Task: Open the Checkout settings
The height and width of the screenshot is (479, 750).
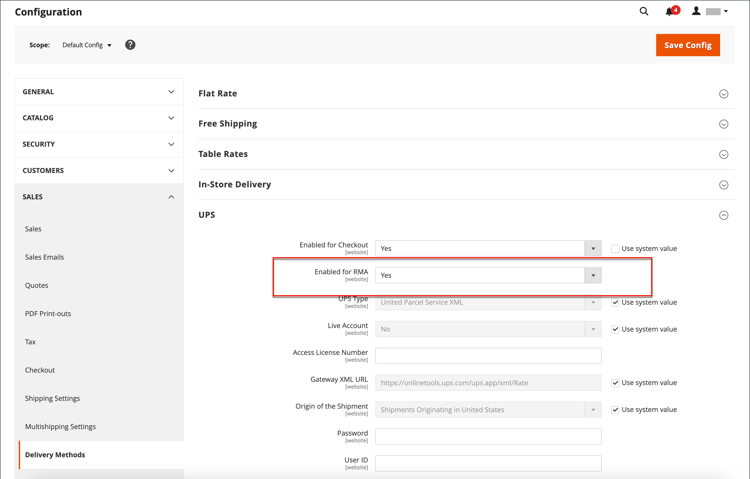Action: coord(40,370)
